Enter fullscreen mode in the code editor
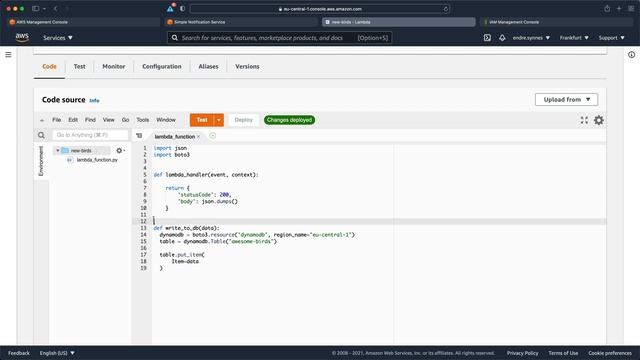This screenshot has height=360, width=640. [x=584, y=120]
